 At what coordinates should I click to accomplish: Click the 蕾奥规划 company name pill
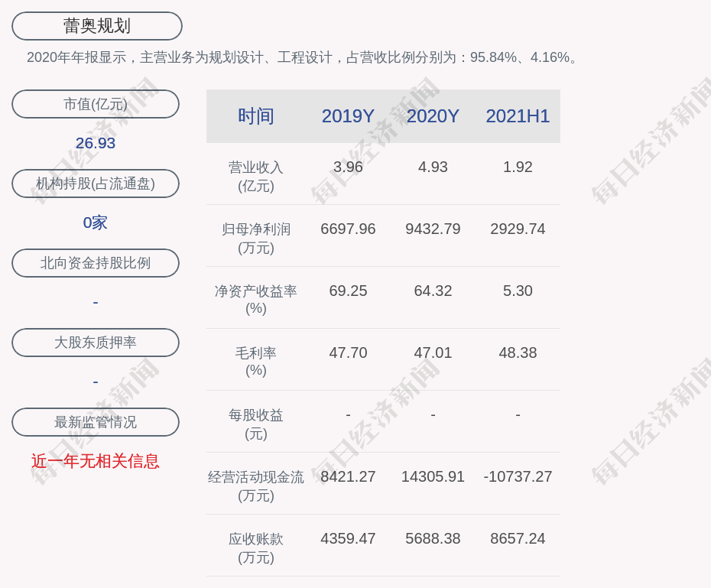click(97, 26)
